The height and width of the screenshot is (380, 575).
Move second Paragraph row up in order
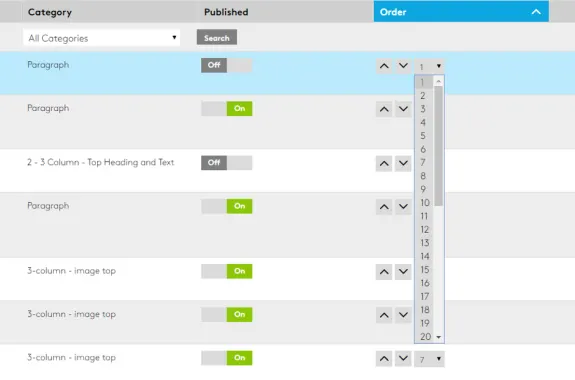click(384, 109)
